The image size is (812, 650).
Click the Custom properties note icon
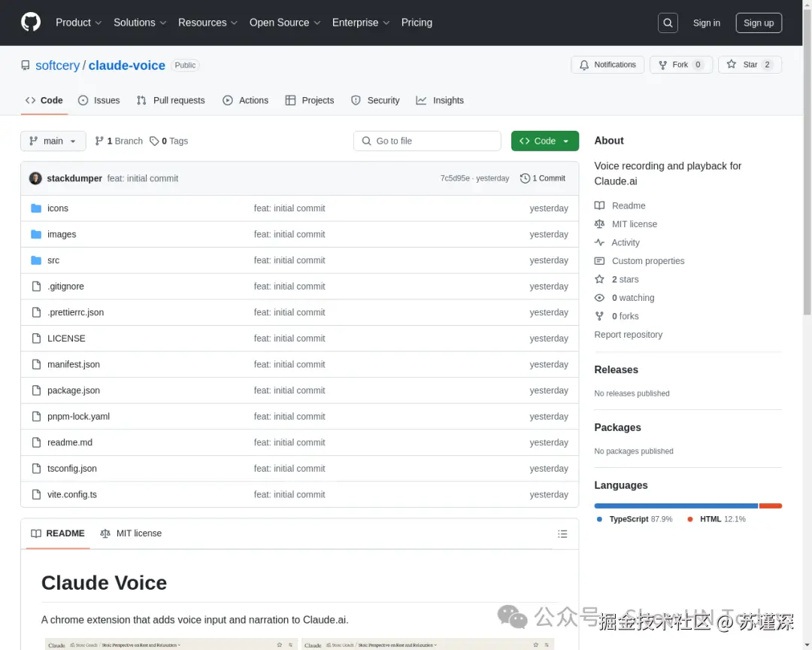(599, 261)
